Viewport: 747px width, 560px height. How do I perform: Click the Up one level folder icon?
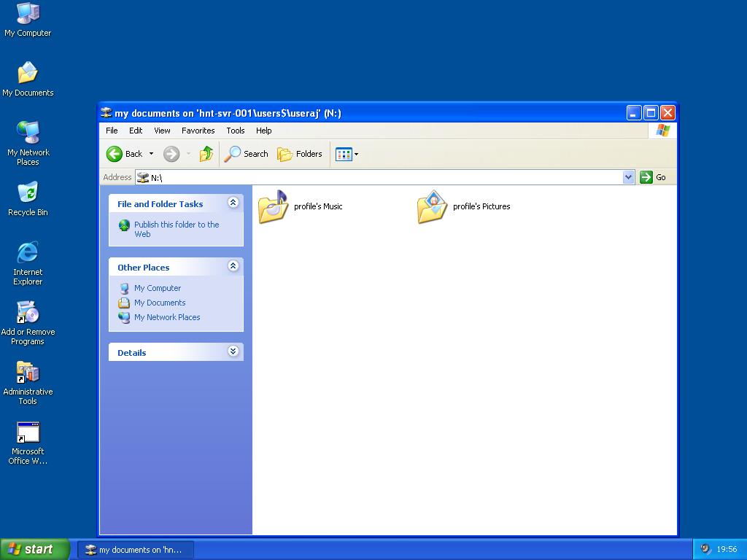click(206, 154)
